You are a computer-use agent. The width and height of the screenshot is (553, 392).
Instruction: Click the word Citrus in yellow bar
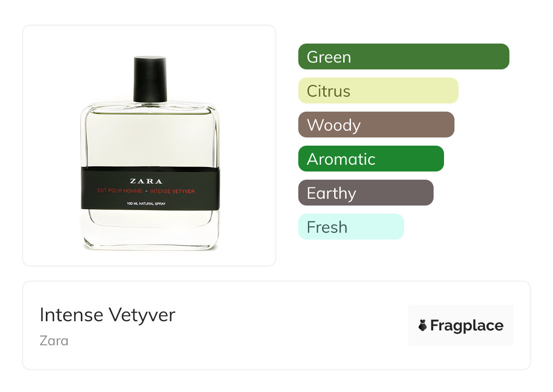(x=329, y=91)
